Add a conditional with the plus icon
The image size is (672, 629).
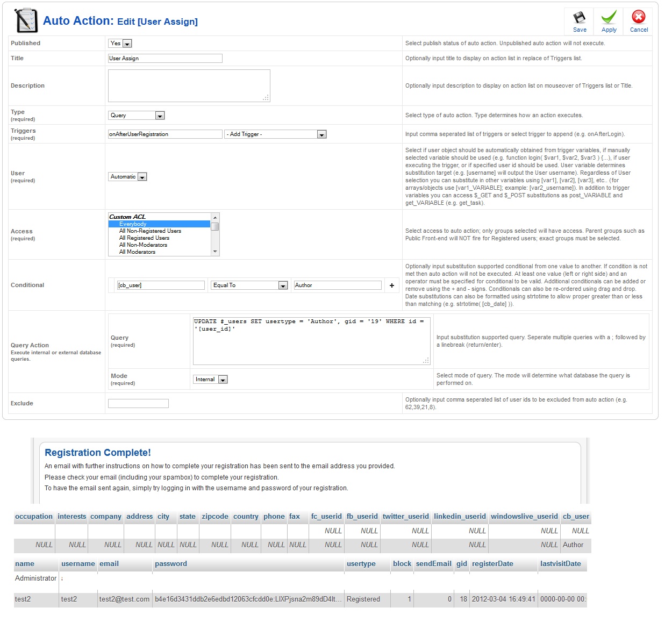pos(392,285)
